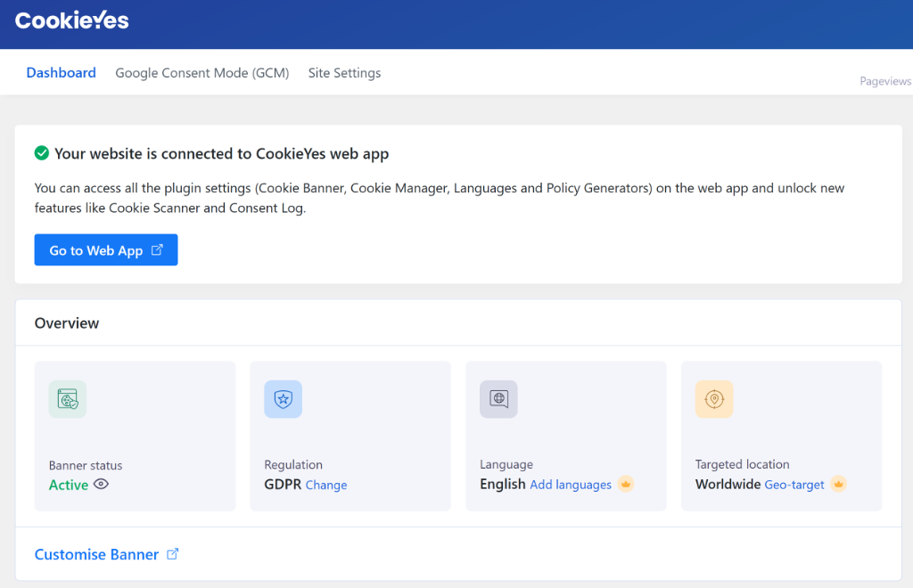Select the Language globe icon

point(498,399)
